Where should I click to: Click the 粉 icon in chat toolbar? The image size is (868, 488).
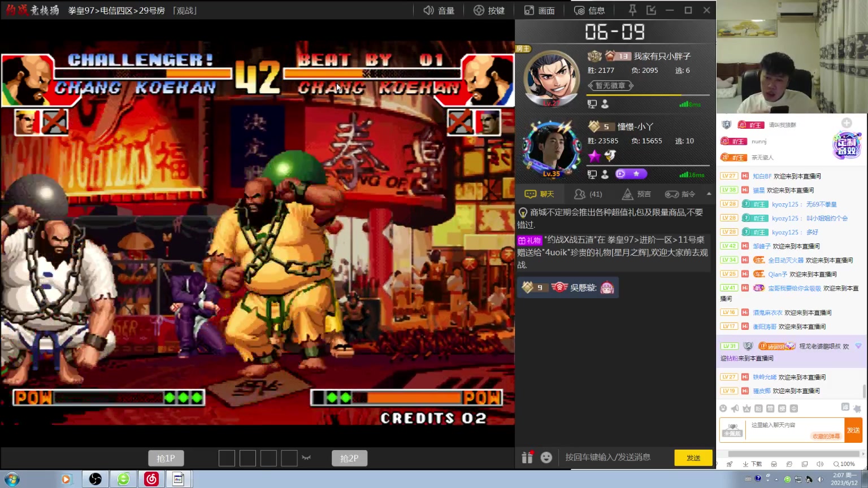tap(758, 408)
